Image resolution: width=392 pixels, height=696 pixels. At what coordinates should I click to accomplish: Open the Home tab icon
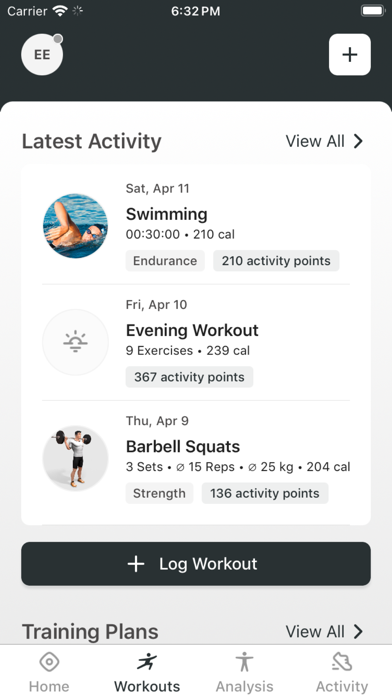pos(49,662)
